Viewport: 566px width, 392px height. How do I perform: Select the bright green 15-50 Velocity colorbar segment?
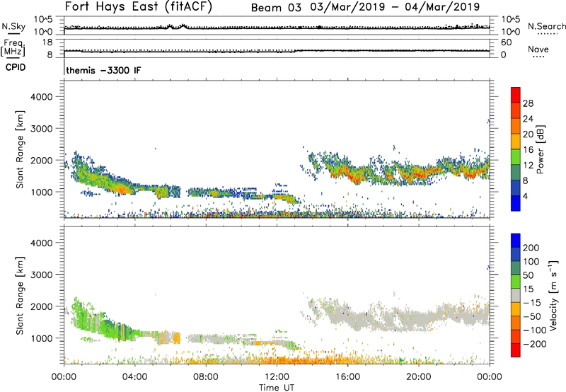pos(516,282)
